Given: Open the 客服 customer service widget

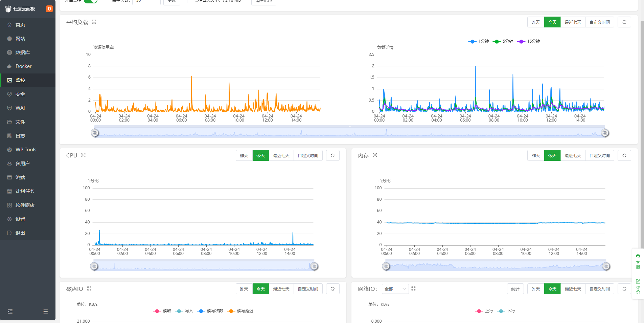Looking at the screenshot, I should click(x=638, y=261).
